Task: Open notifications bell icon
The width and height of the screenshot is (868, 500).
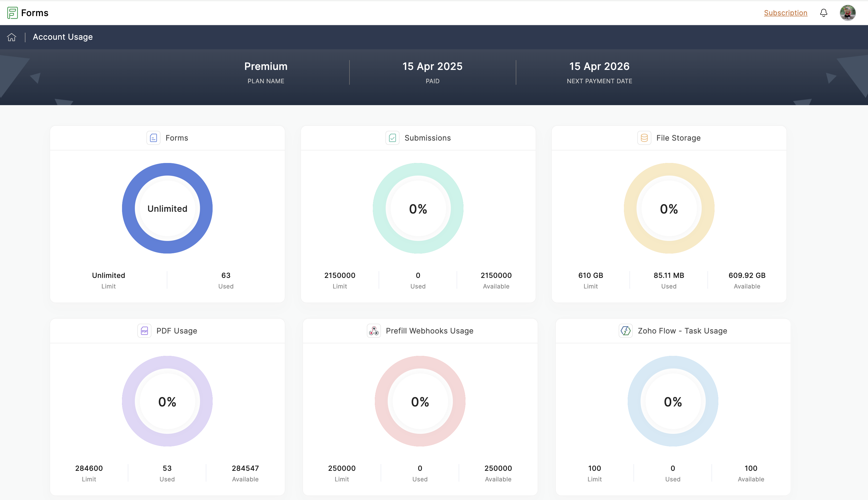Action: (x=823, y=13)
